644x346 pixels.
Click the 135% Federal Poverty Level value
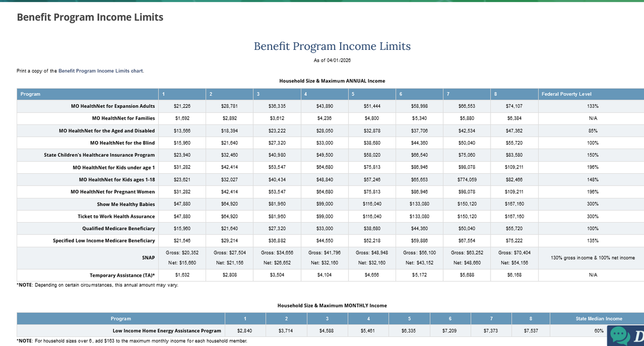click(593, 240)
